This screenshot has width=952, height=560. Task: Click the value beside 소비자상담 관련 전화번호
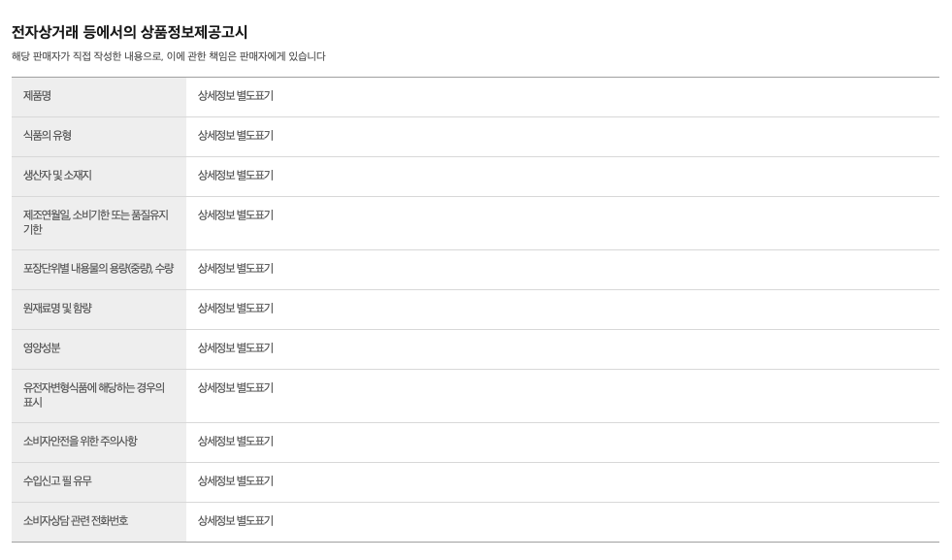pyautogui.click(x=236, y=521)
